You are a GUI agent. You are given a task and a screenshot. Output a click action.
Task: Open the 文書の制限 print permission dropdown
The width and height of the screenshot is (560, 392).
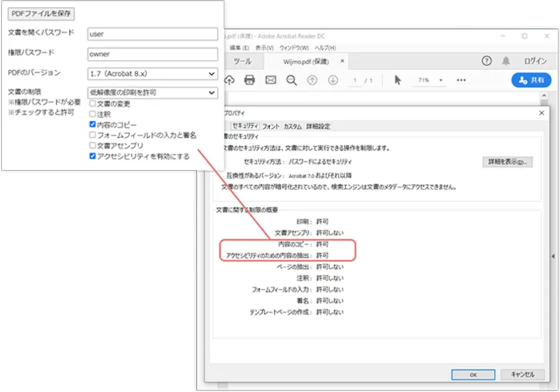point(153,92)
